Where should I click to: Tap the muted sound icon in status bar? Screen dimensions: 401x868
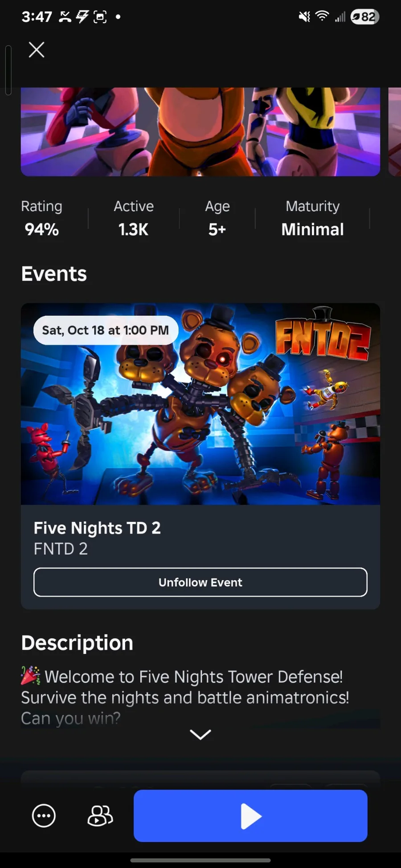click(x=304, y=17)
